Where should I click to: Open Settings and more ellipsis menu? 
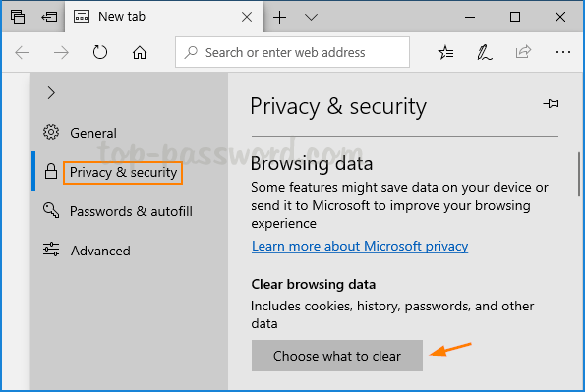[563, 52]
